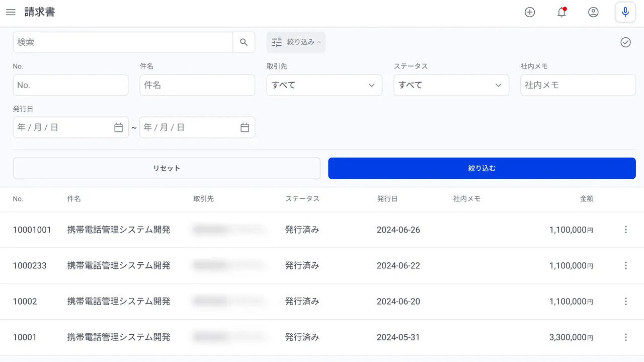This screenshot has width=644, height=362.
Task: Focus the 検索 search field
Action: pyautogui.click(x=123, y=42)
